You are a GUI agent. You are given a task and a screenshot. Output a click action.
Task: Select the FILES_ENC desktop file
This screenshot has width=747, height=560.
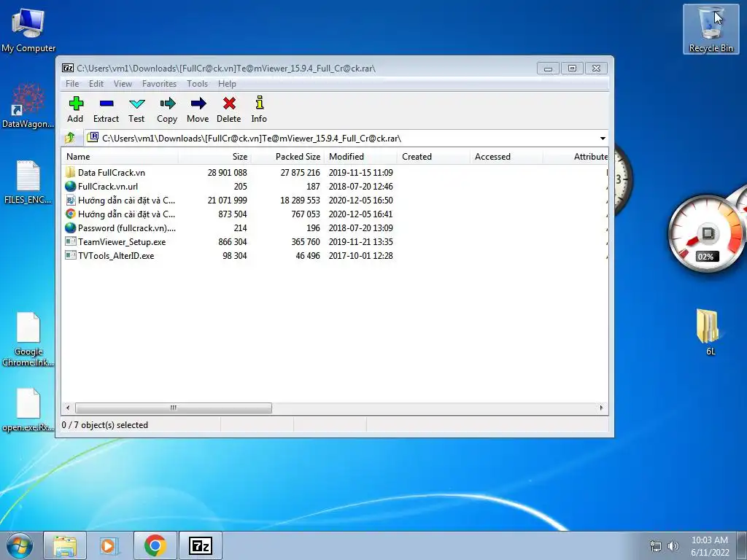point(28,182)
